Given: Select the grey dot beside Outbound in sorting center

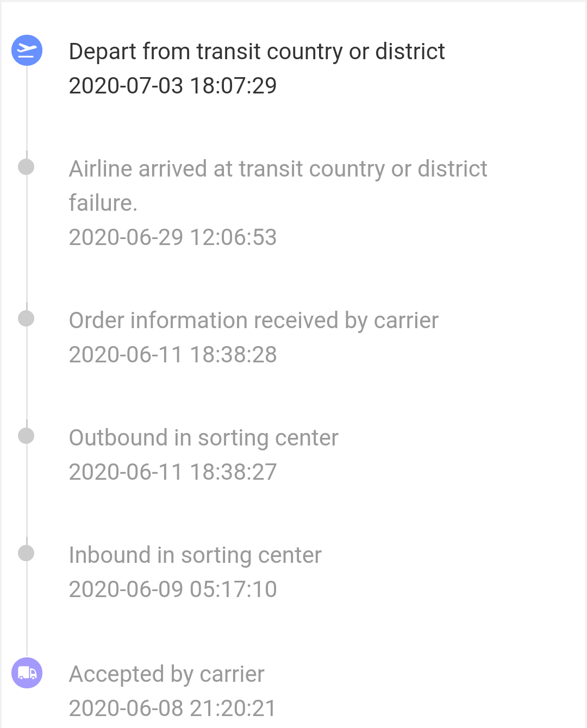Looking at the screenshot, I should [x=26, y=436].
